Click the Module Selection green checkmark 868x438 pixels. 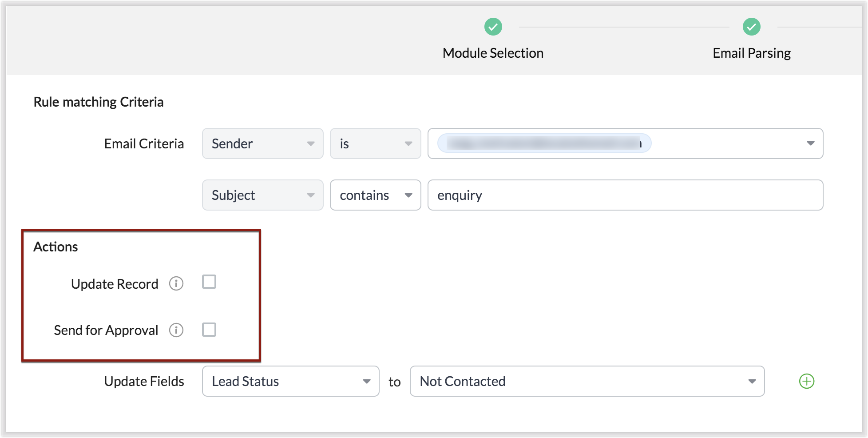[x=493, y=27]
